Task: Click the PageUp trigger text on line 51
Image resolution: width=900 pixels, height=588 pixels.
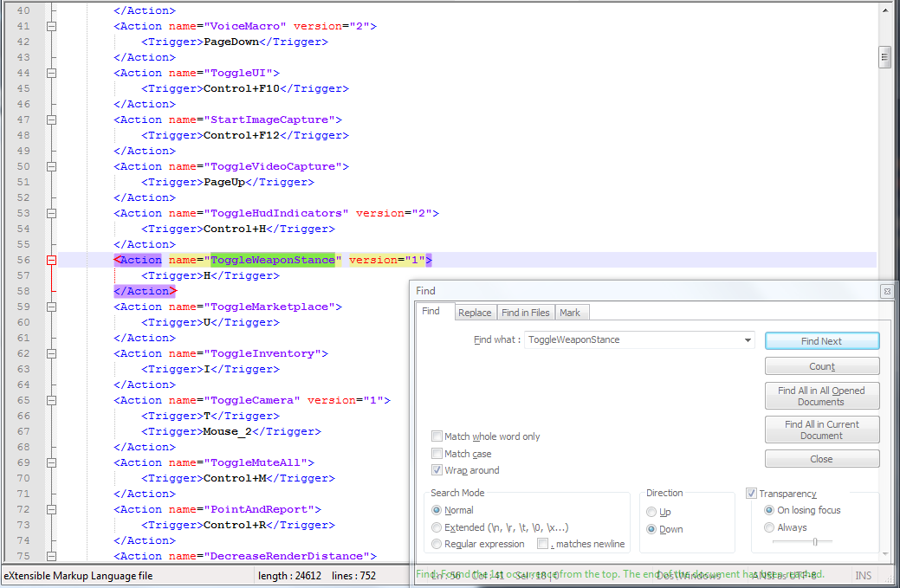Action: pos(224,182)
